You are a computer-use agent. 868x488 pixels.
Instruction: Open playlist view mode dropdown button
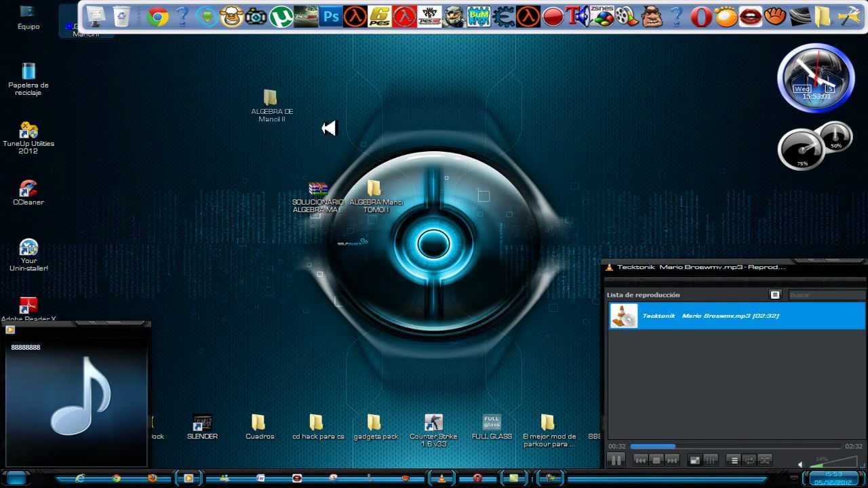coord(775,295)
